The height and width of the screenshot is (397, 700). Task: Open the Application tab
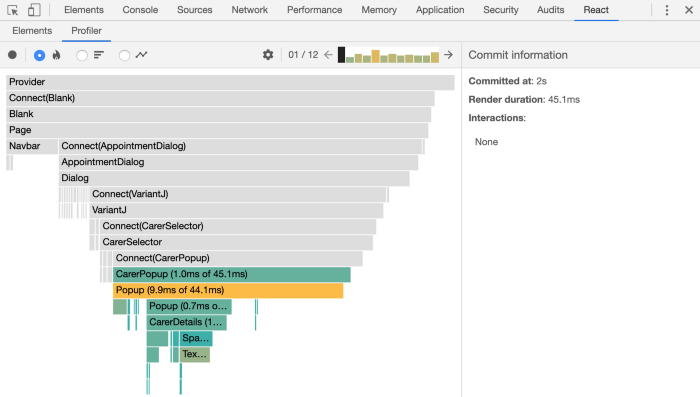click(440, 10)
